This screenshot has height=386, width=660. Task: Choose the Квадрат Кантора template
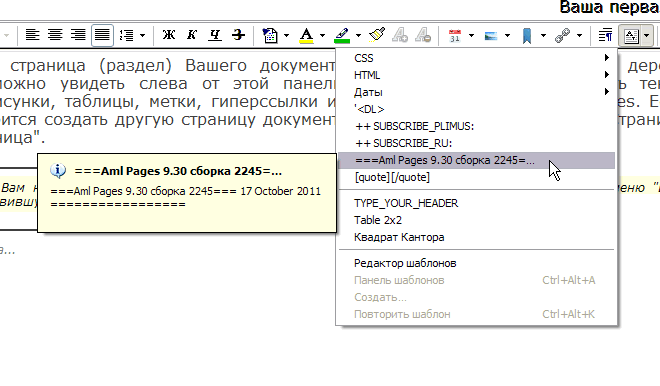pos(477,237)
